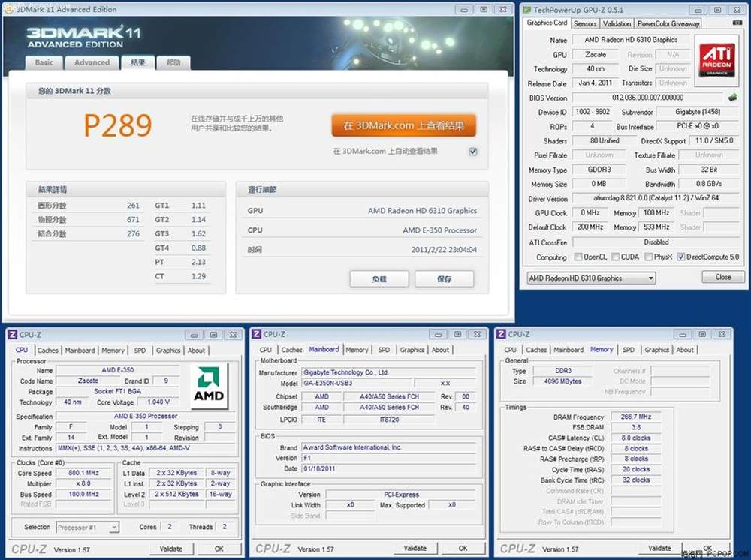Select the Advanced tab in 3DMark 11
The height and width of the screenshot is (560, 751).
click(x=92, y=62)
